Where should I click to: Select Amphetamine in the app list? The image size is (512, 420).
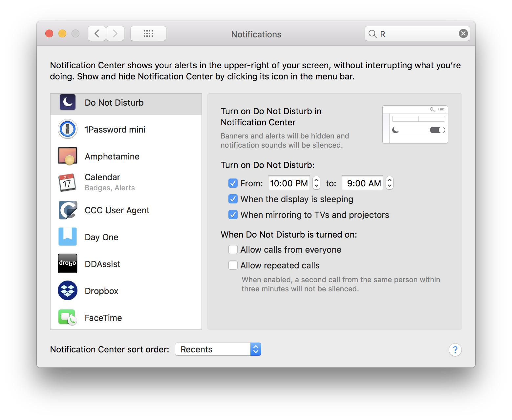(x=126, y=156)
